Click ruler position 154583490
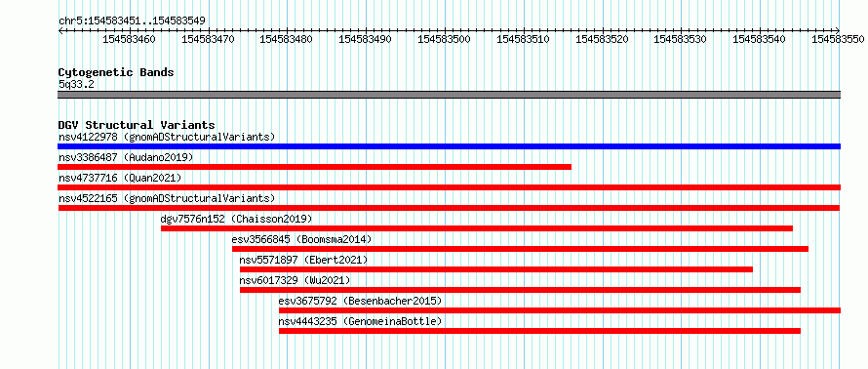This screenshot has width=868, height=369. pyautogui.click(x=365, y=39)
